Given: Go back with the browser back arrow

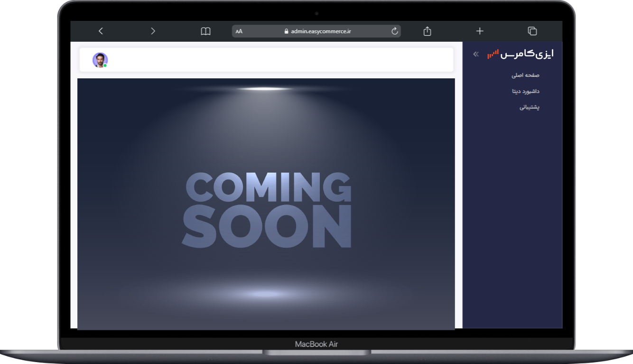Looking at the screenshot, I should 101,31.
